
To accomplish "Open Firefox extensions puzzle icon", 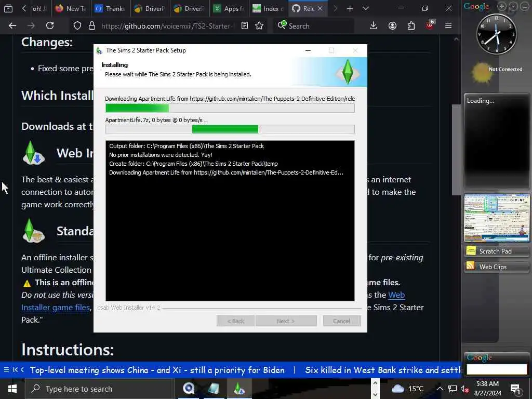I will click(x=411, y=26).
